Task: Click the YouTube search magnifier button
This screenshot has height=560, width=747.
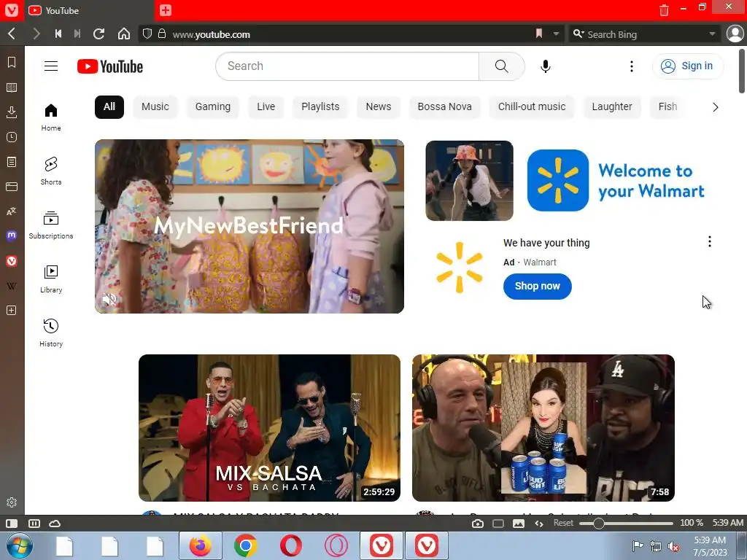Action: pos(502,66)
